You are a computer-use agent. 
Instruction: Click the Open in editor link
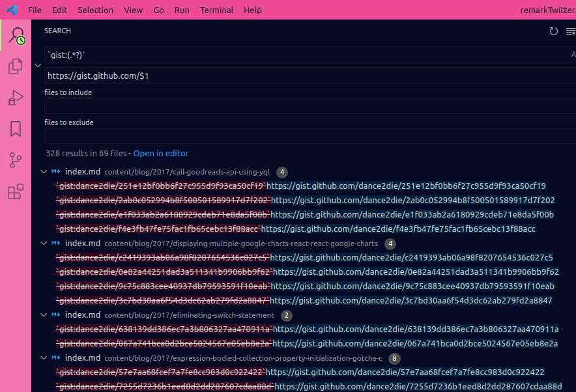161,154
